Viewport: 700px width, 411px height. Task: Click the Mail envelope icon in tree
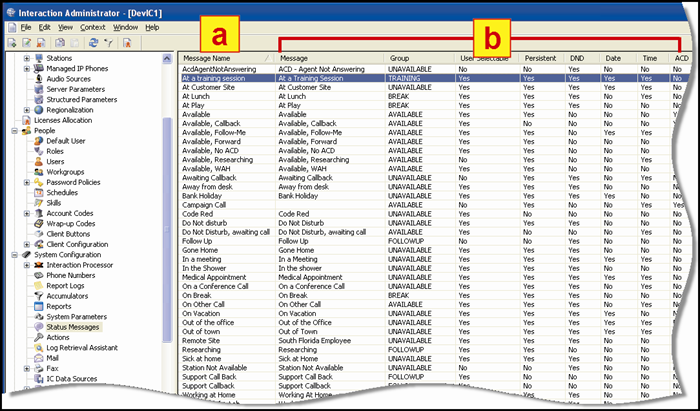point(38,358)
